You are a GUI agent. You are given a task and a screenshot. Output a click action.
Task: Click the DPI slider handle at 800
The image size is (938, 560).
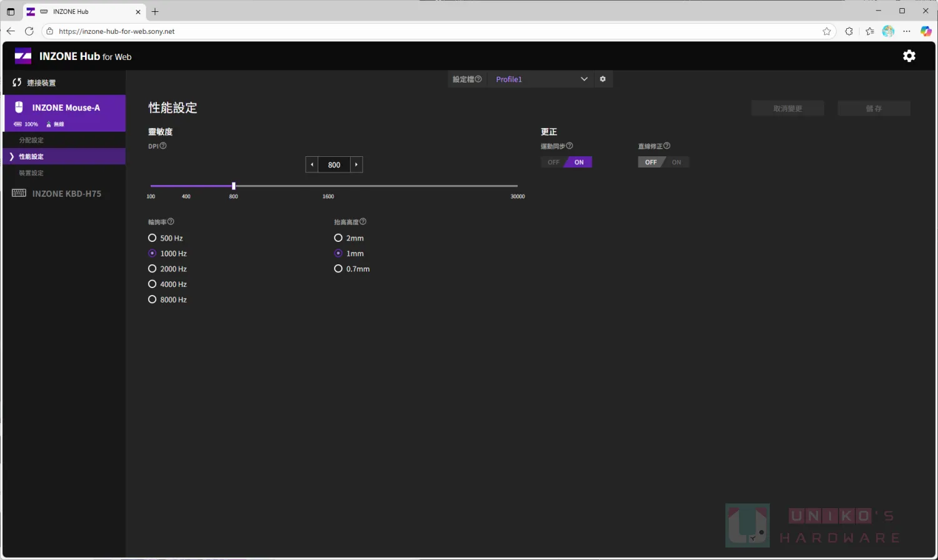pos(234,186)
